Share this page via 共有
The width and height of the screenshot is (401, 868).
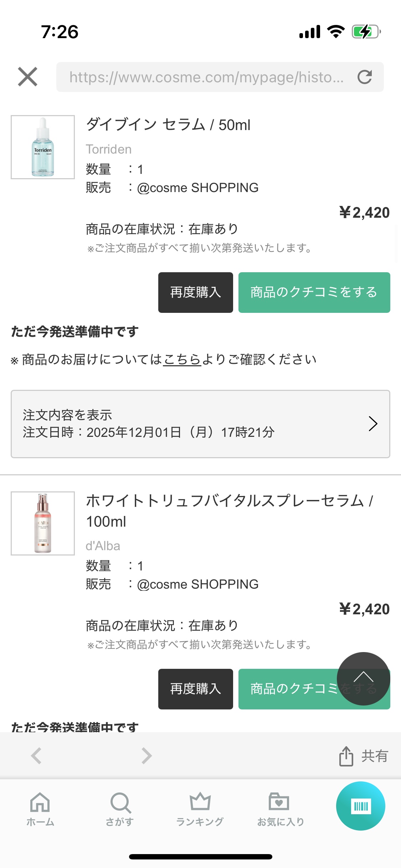click(x=364, y=755)
